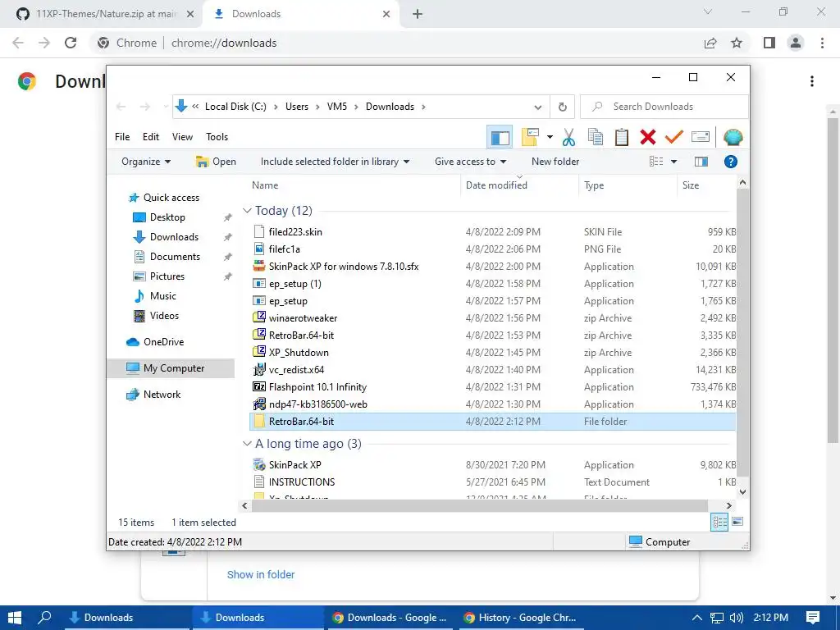
Task: Open the Give access to dropdown
Action: click(470, 162)
